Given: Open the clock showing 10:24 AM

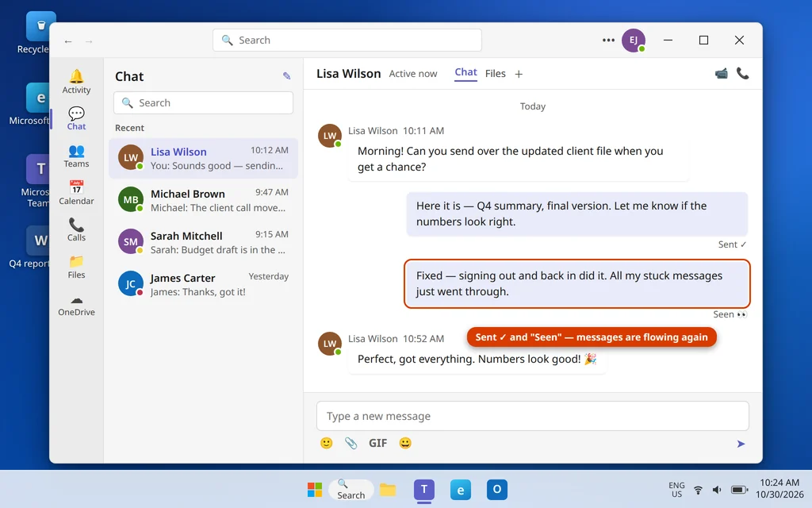Looking at the screenshot, I should [779, 488].
